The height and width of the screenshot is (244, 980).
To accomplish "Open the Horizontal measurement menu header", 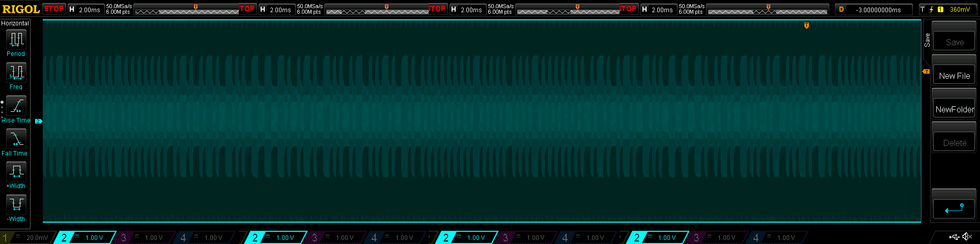I will (x=15, y=23).
